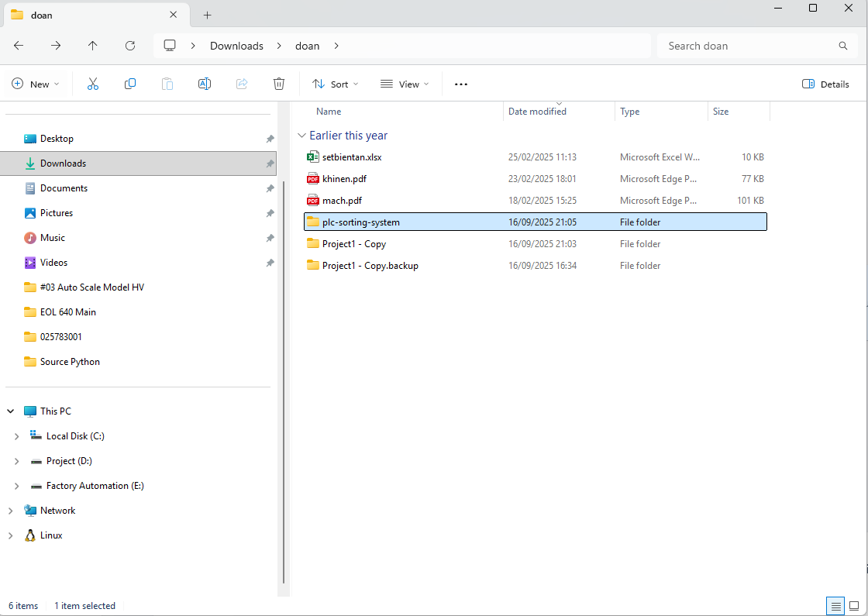The height and width of the screenshot is (616, 868).
Task: Click the Copy icon in toolbar
Action: click(x=130, y=84)
